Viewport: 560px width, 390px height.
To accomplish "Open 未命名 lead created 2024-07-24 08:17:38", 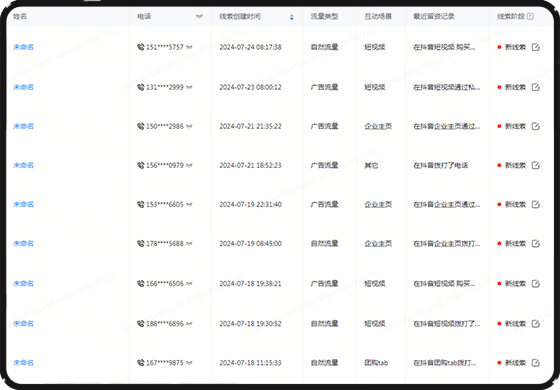I will [24, 47].
